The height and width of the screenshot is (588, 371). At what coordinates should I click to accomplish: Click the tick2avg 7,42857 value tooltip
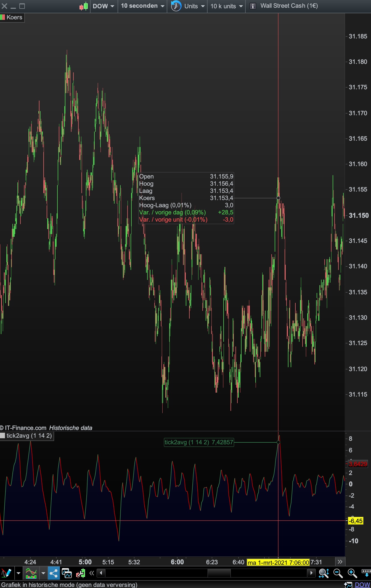tap(199, 442)
